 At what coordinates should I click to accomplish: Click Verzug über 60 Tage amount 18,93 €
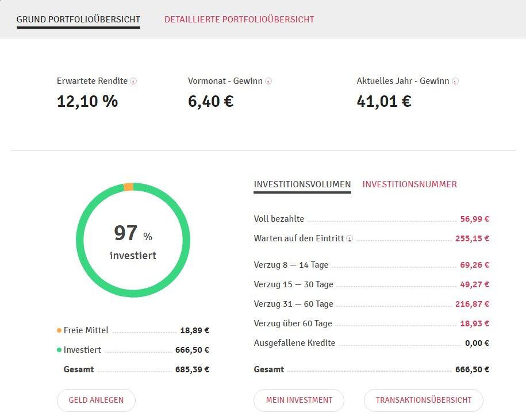[474, 323]
